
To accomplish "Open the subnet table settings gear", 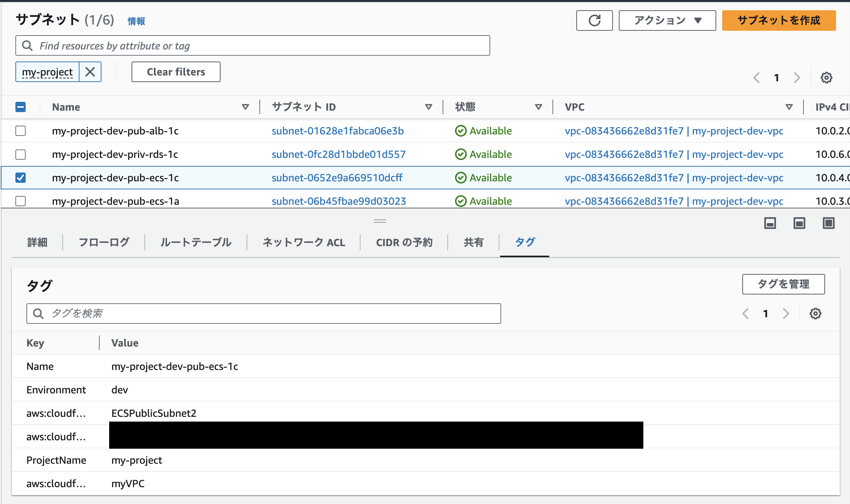I will point(826,77).
